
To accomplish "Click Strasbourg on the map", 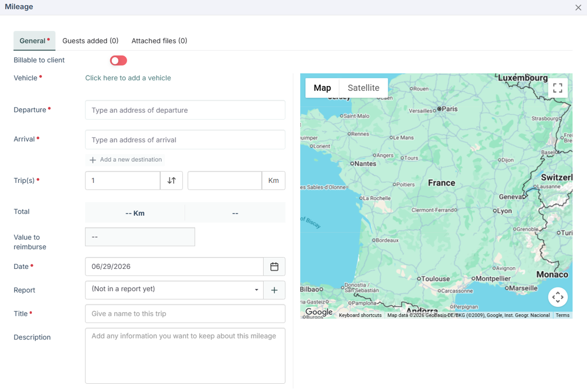I will tap(546, 118).
